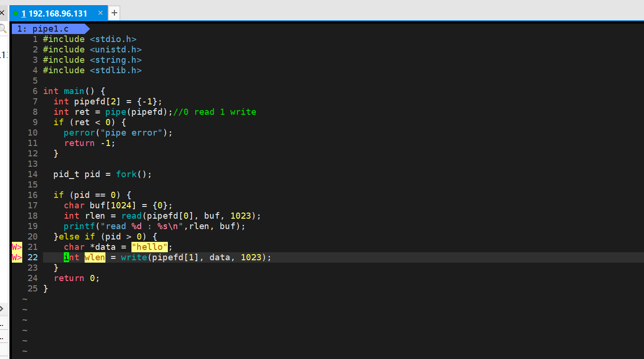The image size is (644, 359).
Task: Click the printf("read %d : %s\n") line
Action: tap(155, 226)
